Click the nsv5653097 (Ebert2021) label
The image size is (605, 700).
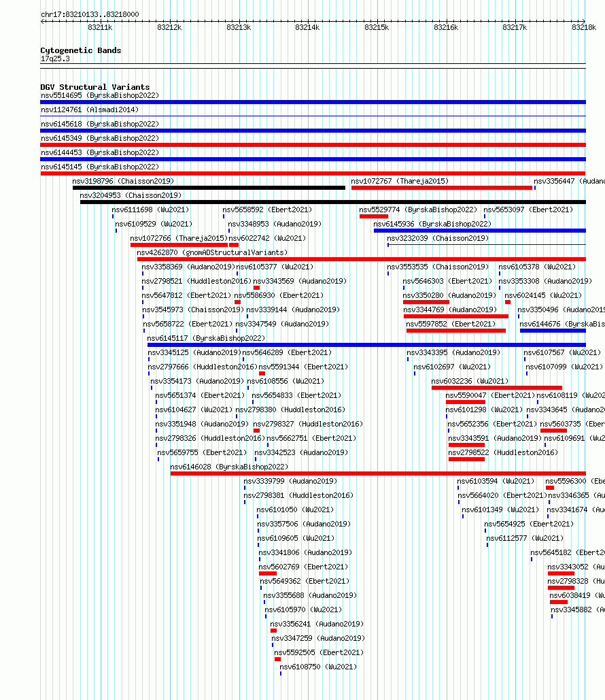coord(528,210)
